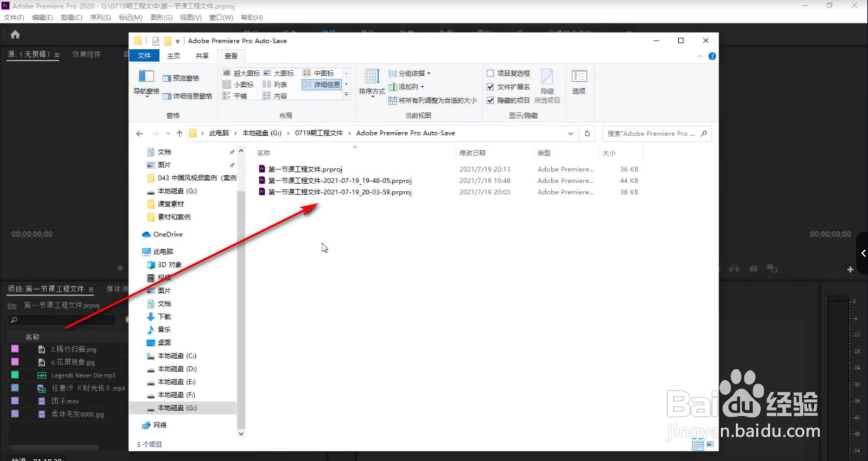The height and width of the screenshot is (461, 868).
Task: Click Explorer help icon
Action: coord(712,56)
